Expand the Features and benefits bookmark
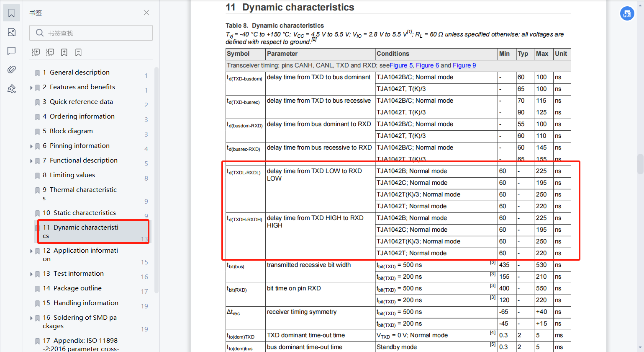Viewport: 644px width, 352px height. click(x=31, y=88)
